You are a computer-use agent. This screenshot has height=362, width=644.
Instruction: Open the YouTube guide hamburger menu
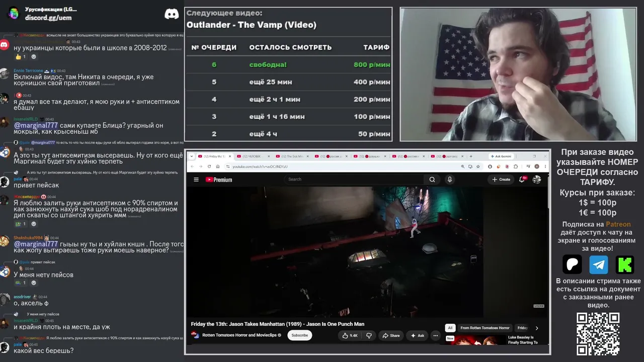click(x=196, y=179)
